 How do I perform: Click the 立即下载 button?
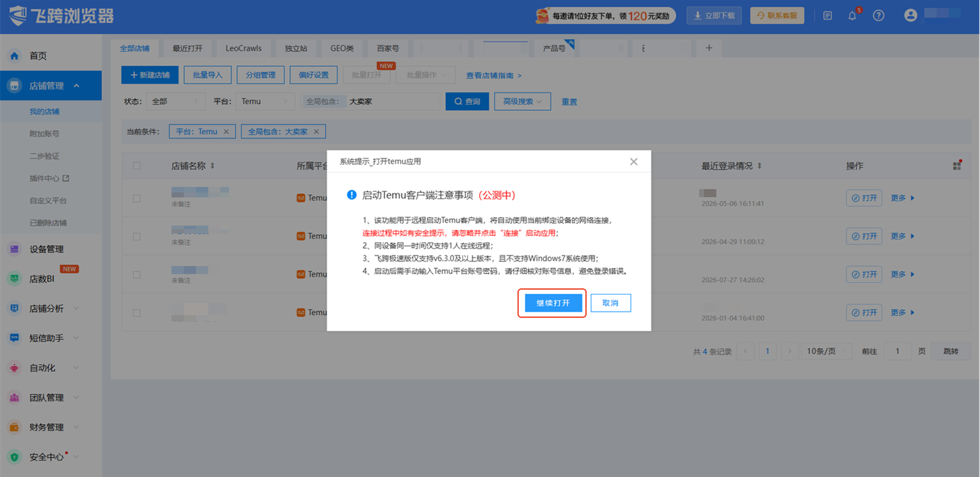714,15
